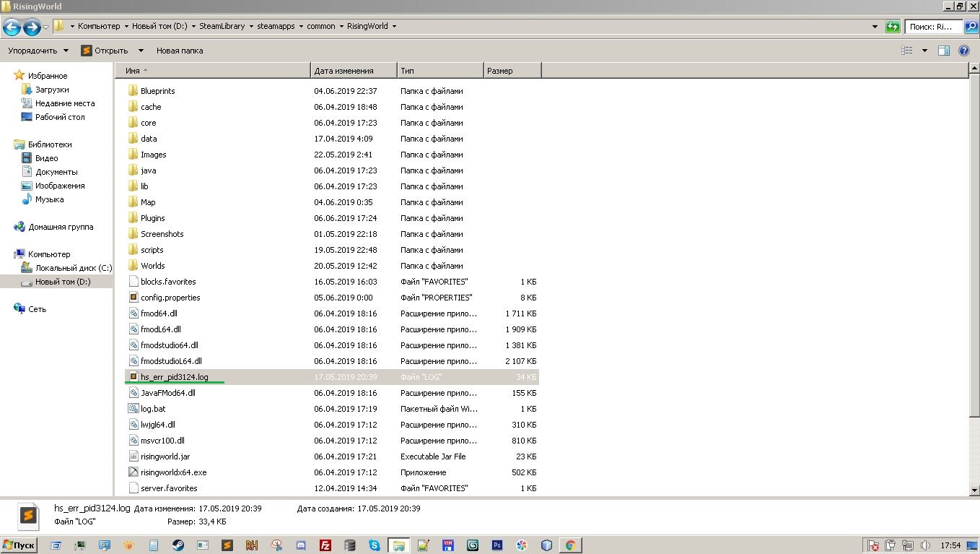980x554 pixels.
Task: Select Сеть in the navigation pane
Action: 37,309
